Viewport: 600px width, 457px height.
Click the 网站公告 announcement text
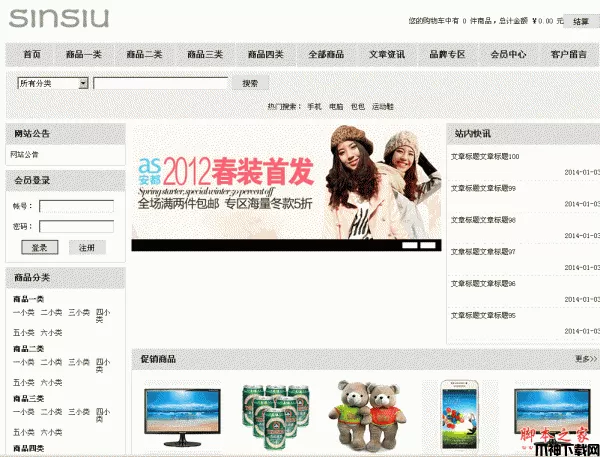point(24,155)
